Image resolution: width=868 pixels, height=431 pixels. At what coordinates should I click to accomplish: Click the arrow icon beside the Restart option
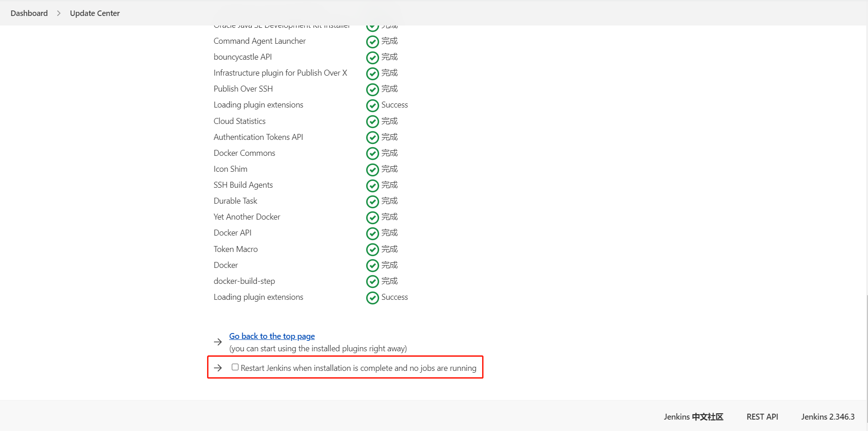click(x=218, y=368)
